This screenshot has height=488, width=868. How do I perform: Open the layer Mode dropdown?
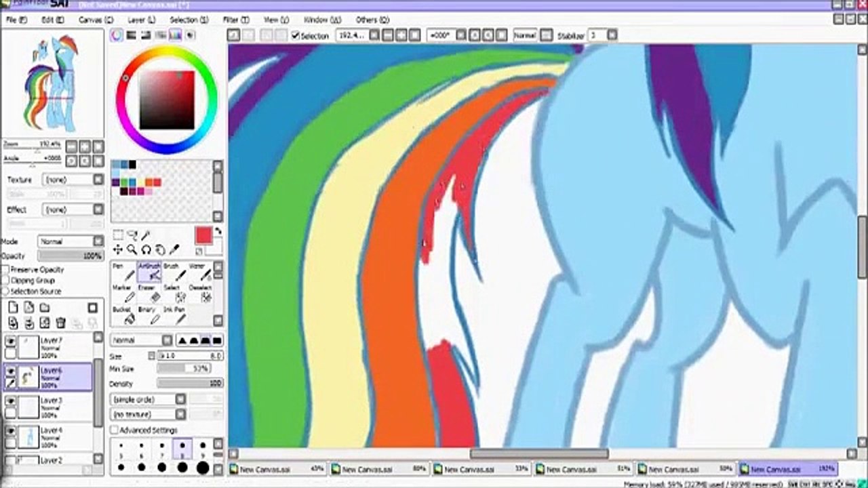click(71, 241)
